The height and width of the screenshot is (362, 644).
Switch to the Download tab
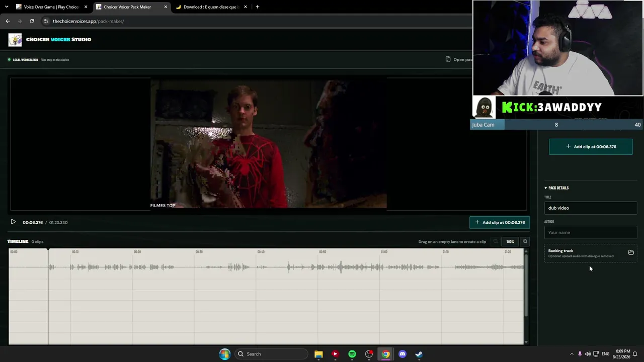pyautogui.click(x=210, y=7)
